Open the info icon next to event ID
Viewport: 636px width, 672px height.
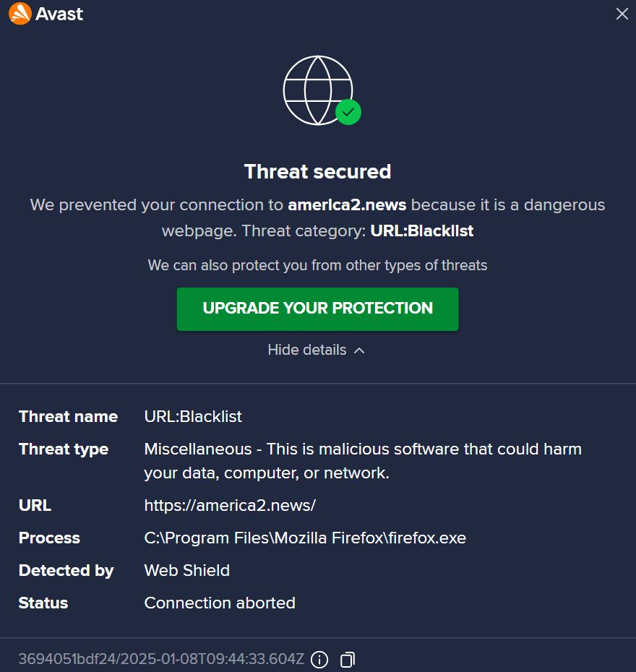click(x=319, y=659)
